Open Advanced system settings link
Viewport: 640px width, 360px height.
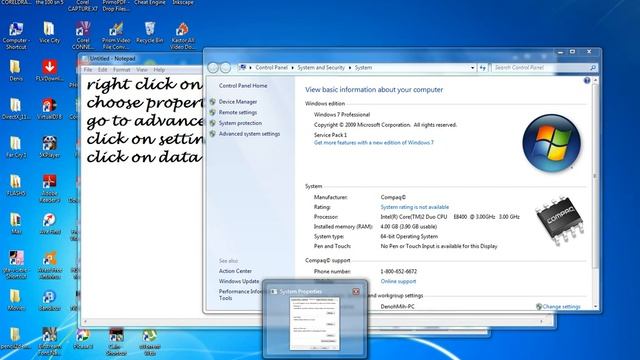coord(249,134)
